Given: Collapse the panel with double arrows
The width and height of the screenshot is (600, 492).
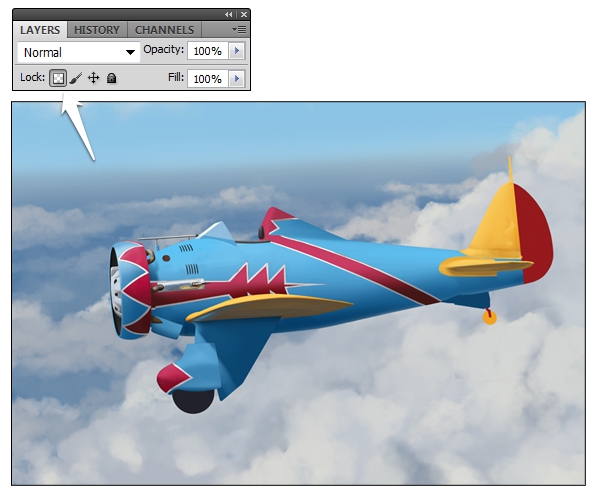Looking at the screenshot, I should [228, 15].
